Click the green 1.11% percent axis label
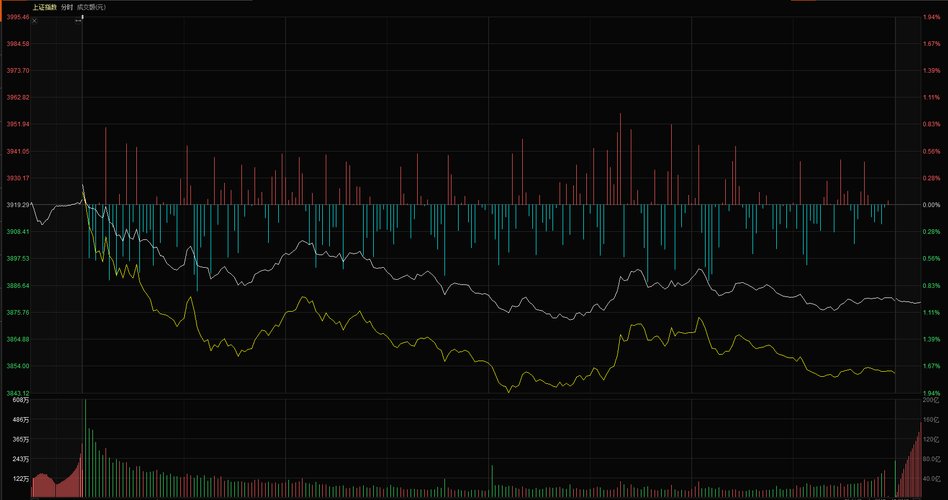948x500 pixels. click(932, 312)
